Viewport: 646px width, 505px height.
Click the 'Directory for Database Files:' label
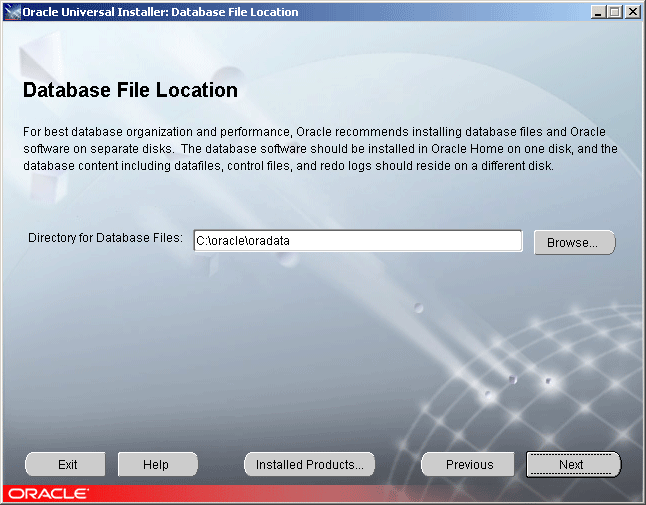105,238
